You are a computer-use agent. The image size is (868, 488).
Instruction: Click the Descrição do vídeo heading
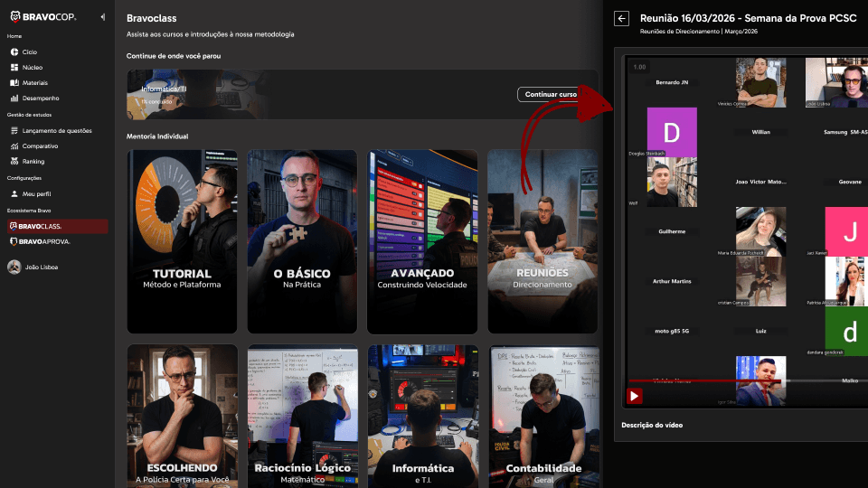(652, 426)
